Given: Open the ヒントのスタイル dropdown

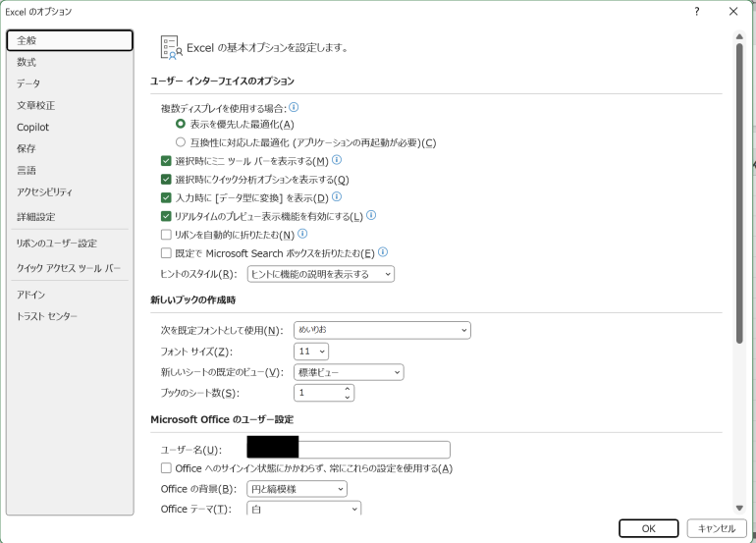Looking at the screenshot, I should [x=319, y=274].
